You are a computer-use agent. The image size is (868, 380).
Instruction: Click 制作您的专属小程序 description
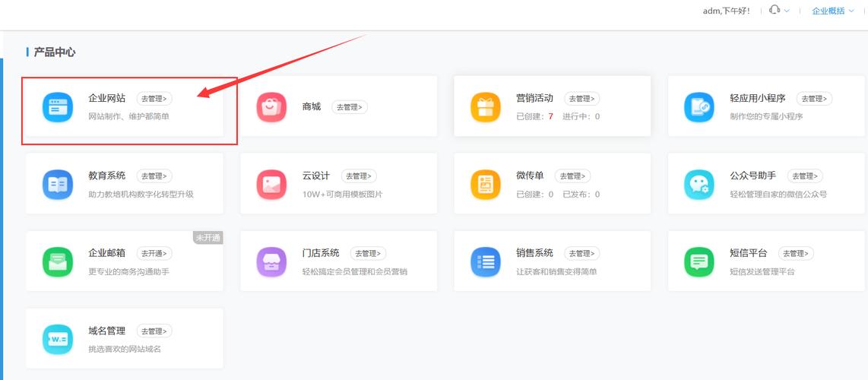(x=767, y=117)
